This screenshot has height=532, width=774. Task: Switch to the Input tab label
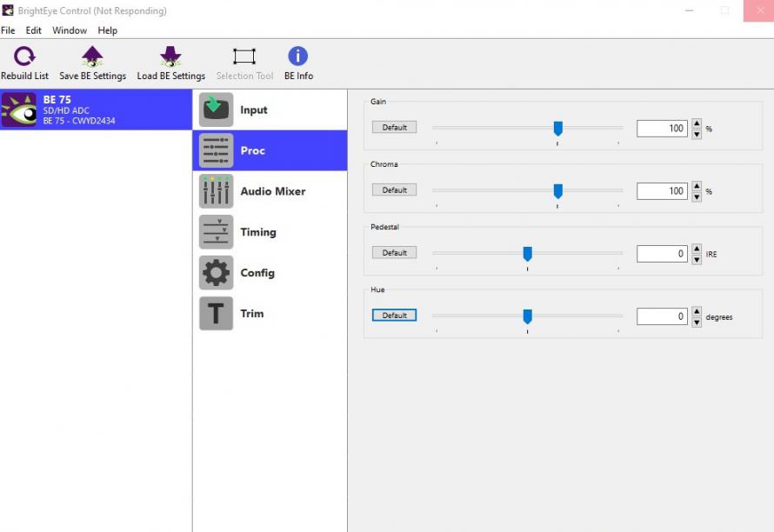254,110
